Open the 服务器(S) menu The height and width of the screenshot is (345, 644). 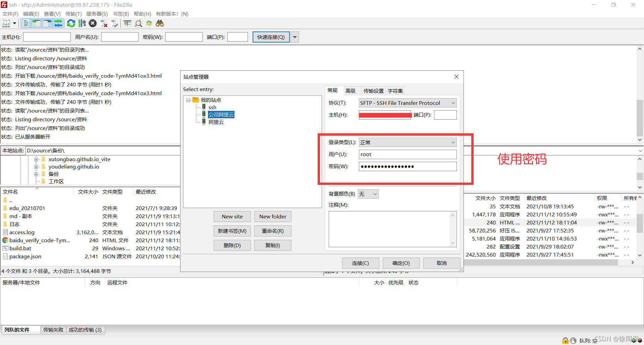[x=97, y=14]
